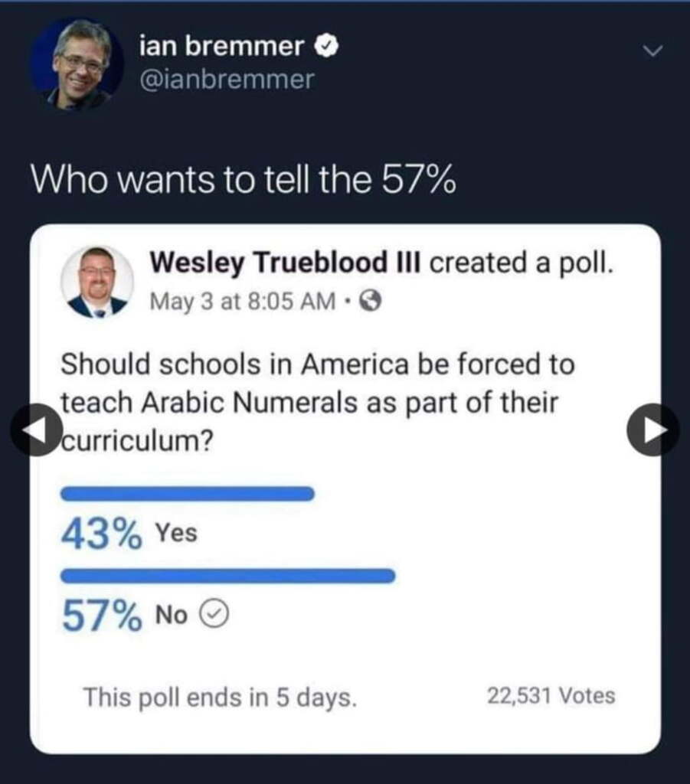Click the blue No poll result bar
The width and height of the screenshot is (690, 784).
(227, 576)
